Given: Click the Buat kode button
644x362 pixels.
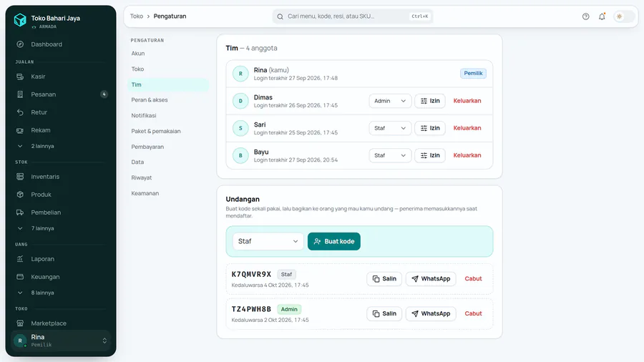Looking at the screenshot, I should coord(334,241).
